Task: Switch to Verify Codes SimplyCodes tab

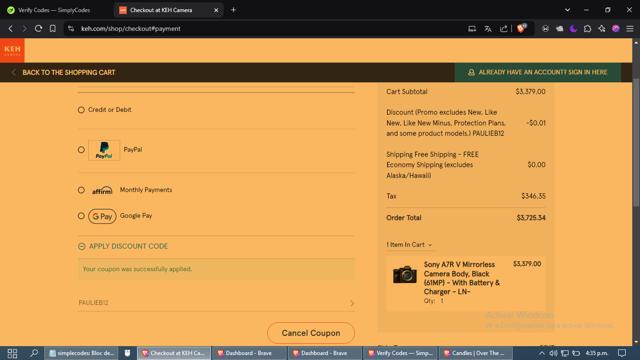Action: tap(49, 10)
